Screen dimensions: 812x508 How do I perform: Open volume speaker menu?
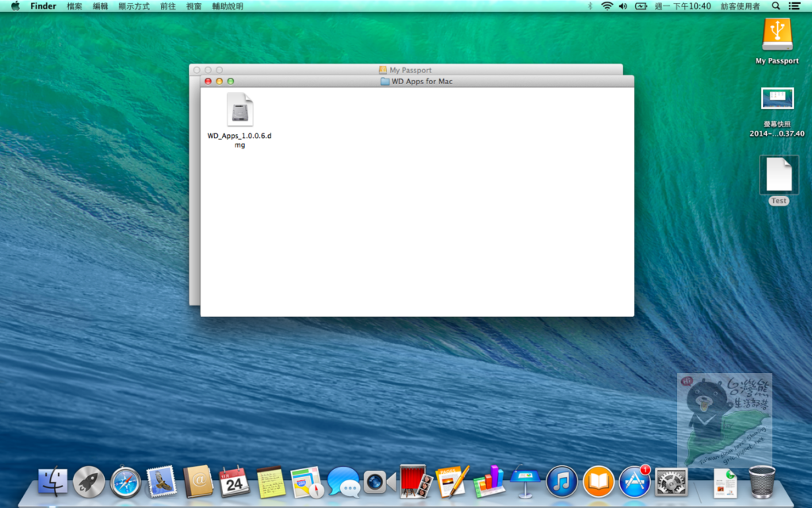[623, 6]
